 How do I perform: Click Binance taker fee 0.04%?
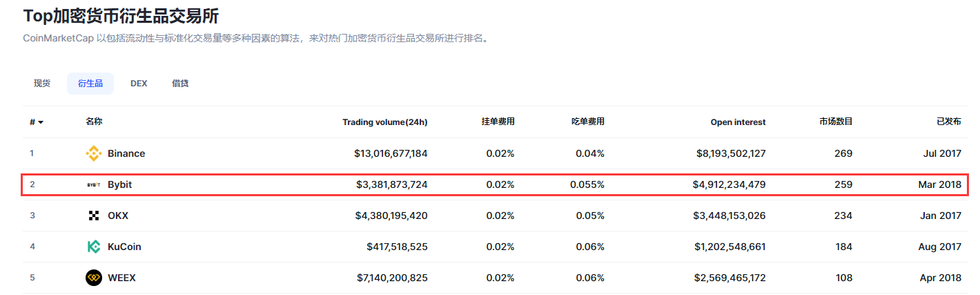[x=590, y=153]
